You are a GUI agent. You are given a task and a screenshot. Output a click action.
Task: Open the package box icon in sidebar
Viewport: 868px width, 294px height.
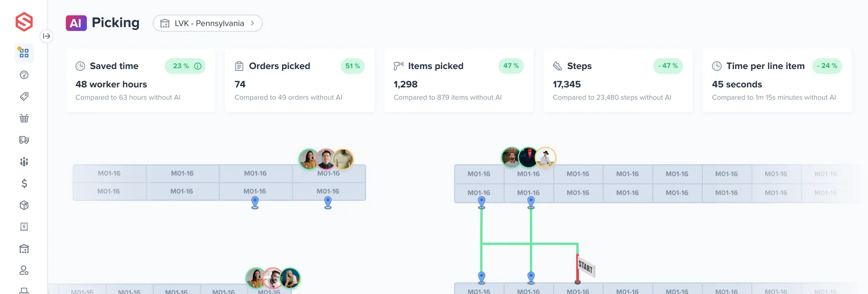[x=24, y=205]
